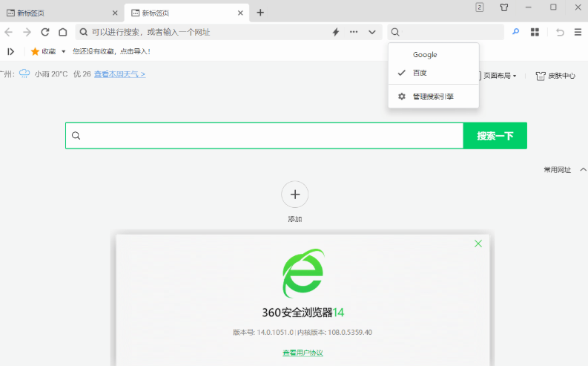Click the search engine magnifier icon
This screenshot has height=366, width=588.
pyautogui.click(x=395, y=32)
